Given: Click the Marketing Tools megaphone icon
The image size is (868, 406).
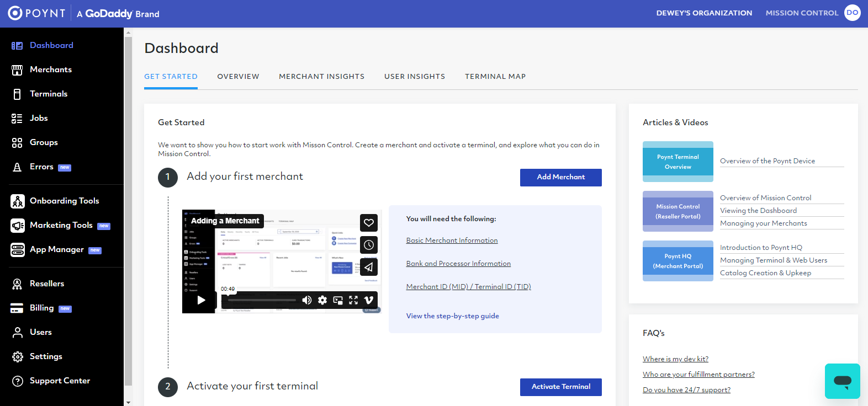Looking at the screenshot, I should pos(18,226).
